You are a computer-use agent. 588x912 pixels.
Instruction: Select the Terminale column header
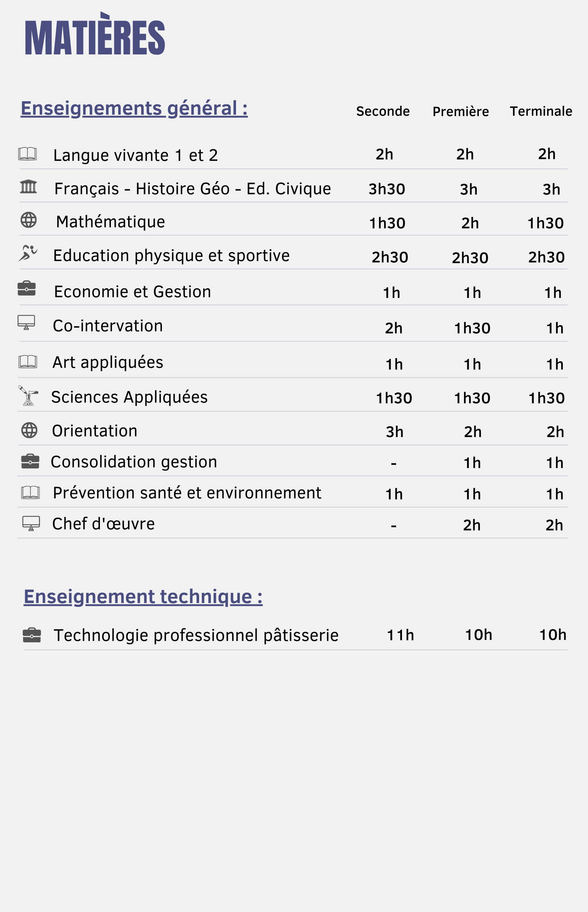(x=541, y=112)
